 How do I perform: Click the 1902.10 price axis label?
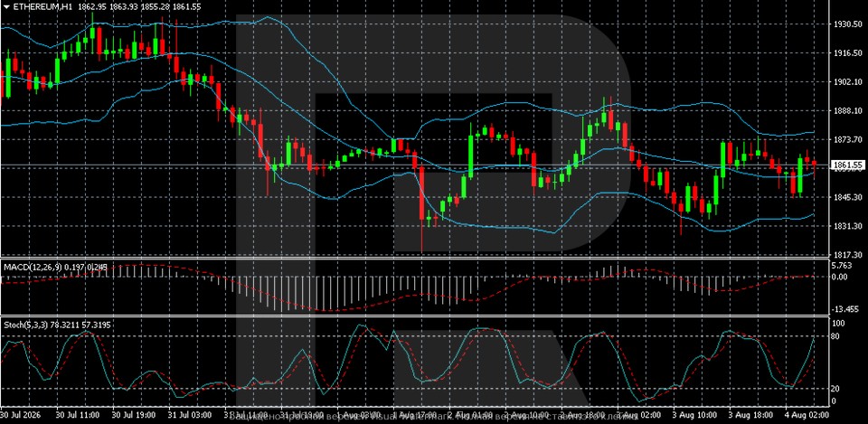(x=847, y=82)
